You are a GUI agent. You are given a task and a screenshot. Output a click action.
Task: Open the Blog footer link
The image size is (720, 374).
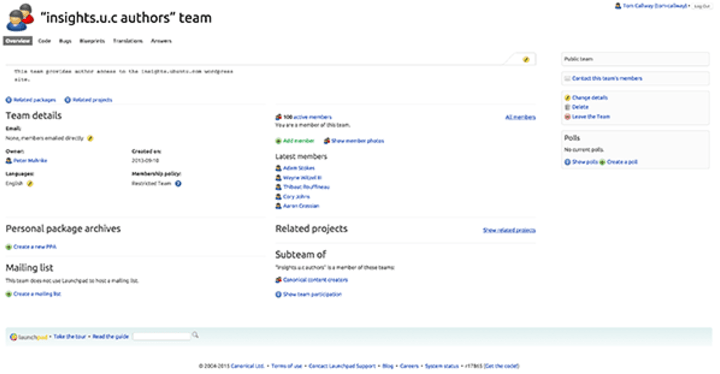click(x=388, y=366)
